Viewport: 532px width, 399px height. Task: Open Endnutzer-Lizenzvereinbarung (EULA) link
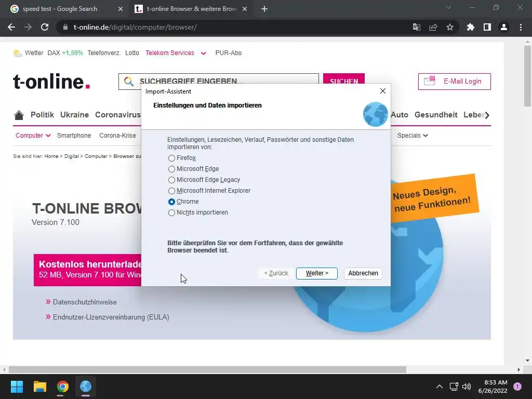pyautogui.click(x=111, y=317)
